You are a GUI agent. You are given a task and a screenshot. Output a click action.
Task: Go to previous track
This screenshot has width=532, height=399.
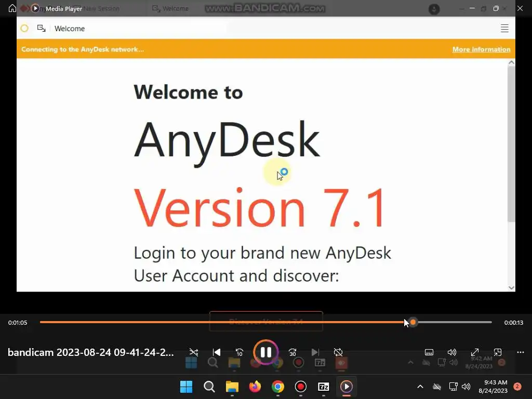pos(217,352)
